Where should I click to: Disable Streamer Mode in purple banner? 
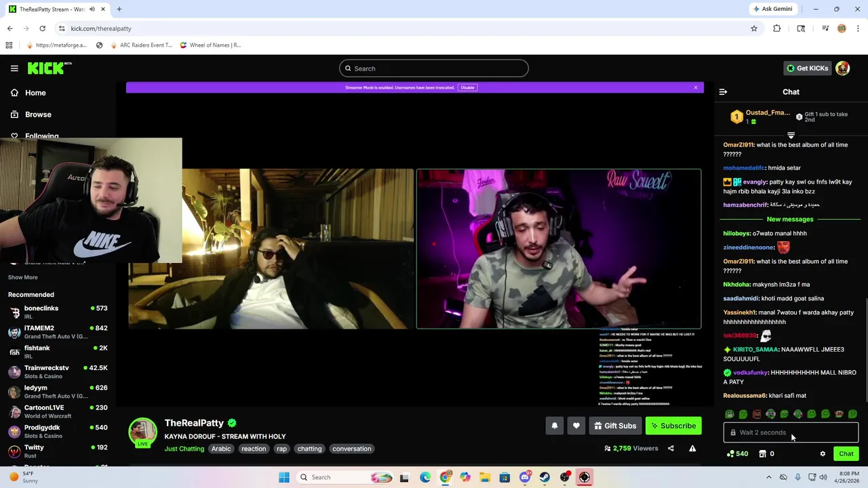[x=467, y=87]
